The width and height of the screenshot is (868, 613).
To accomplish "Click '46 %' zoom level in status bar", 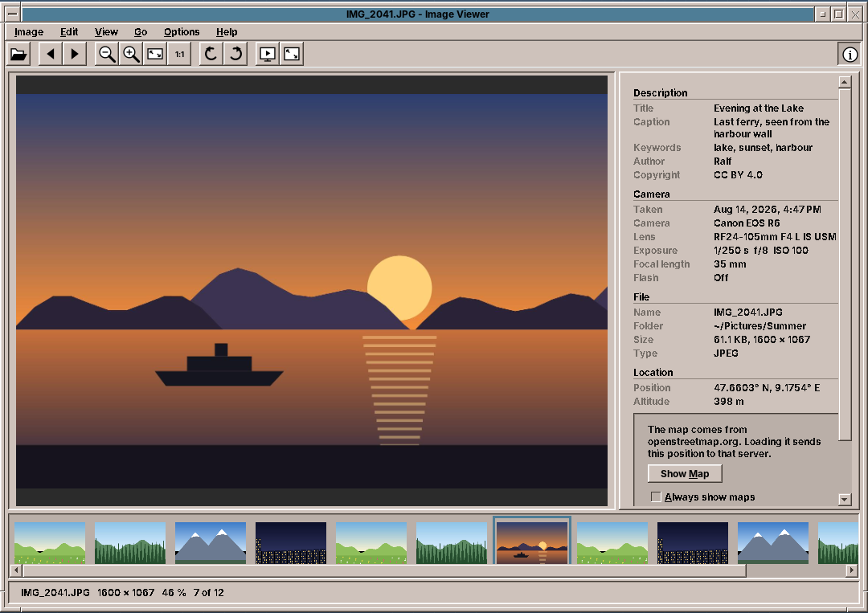I will point(174,593).
